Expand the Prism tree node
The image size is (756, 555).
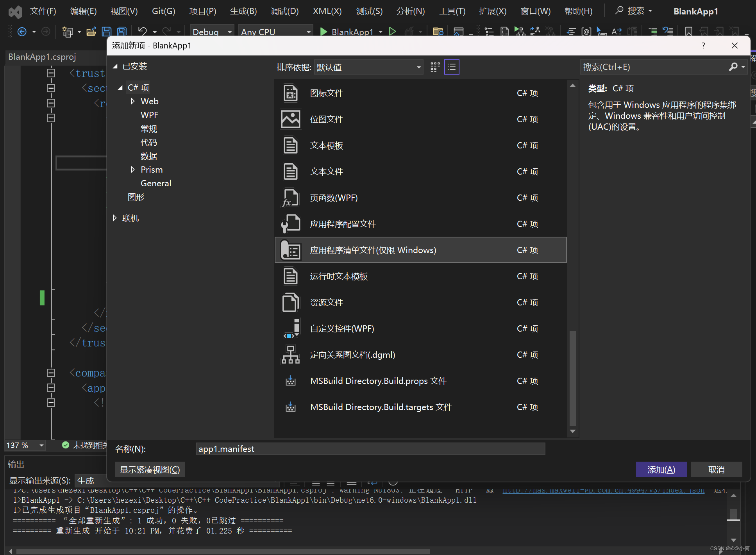click(x=133, y=170)
